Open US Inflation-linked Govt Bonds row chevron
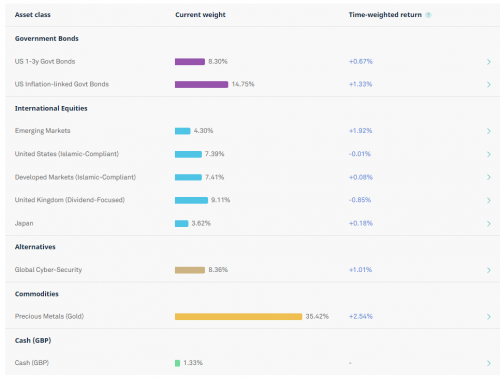 (x=489, y=85)
